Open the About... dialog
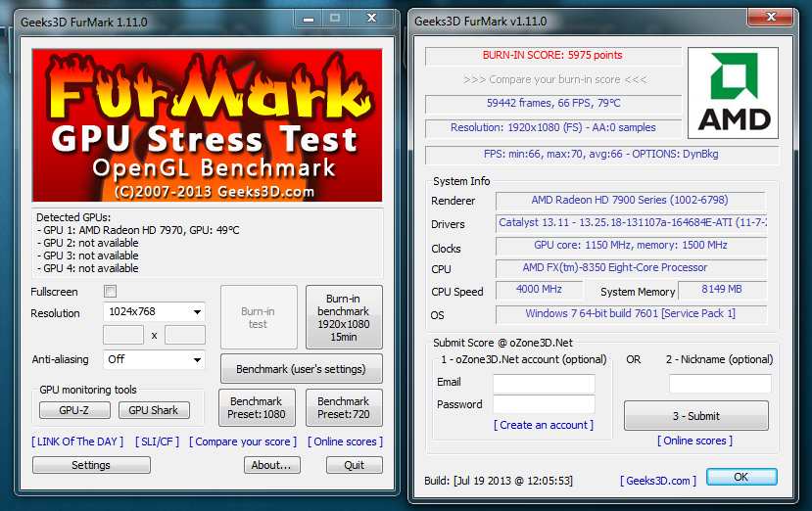This screenshot has height=511, width=812. [272, 465]
